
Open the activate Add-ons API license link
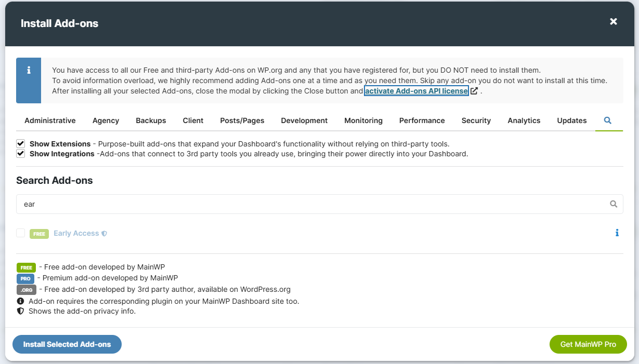point(416,91)
